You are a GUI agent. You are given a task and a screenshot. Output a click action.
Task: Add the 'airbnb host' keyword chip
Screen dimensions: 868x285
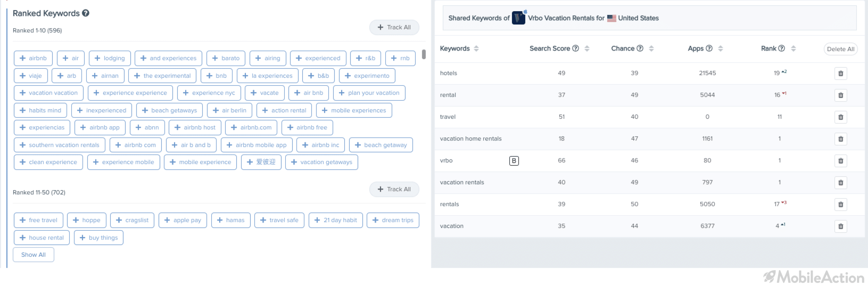[195, 127]
